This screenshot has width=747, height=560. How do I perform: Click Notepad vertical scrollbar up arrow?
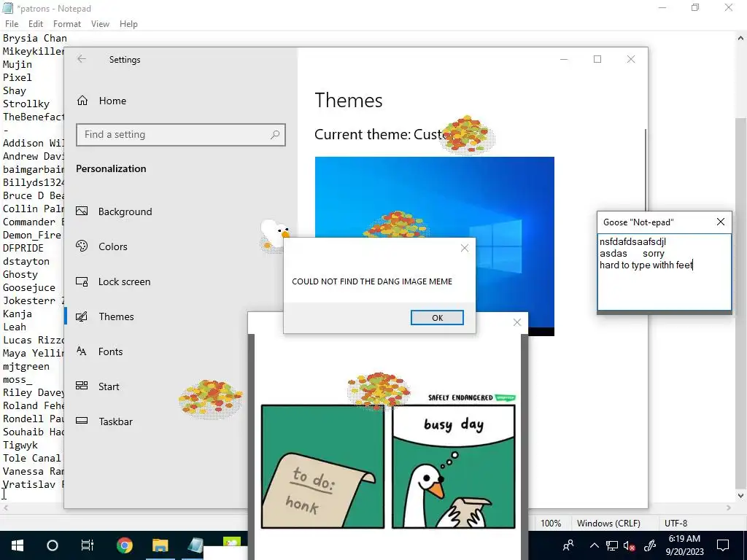point(740,38)
